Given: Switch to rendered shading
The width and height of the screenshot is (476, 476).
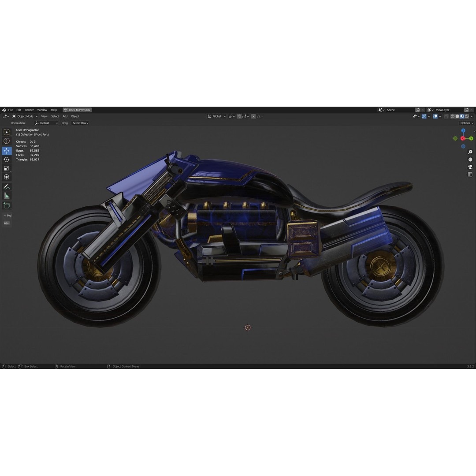Looking at the screenshot, I should tap(467, 116).
